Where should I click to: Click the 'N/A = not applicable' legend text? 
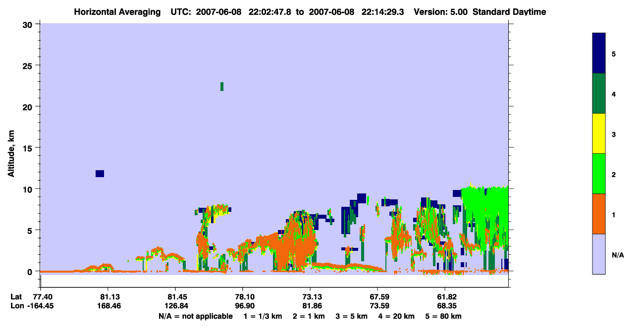click(x=195, y=316)
